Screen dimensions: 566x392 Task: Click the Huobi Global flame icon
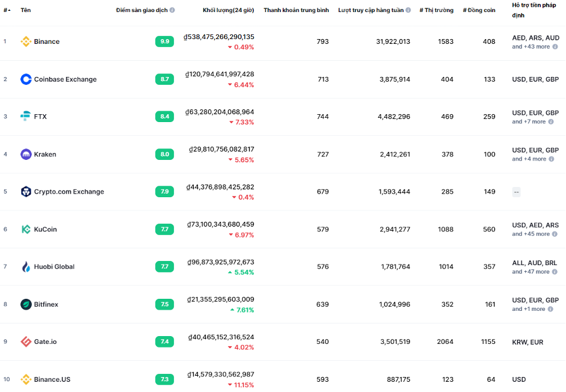tap(26, 266)
